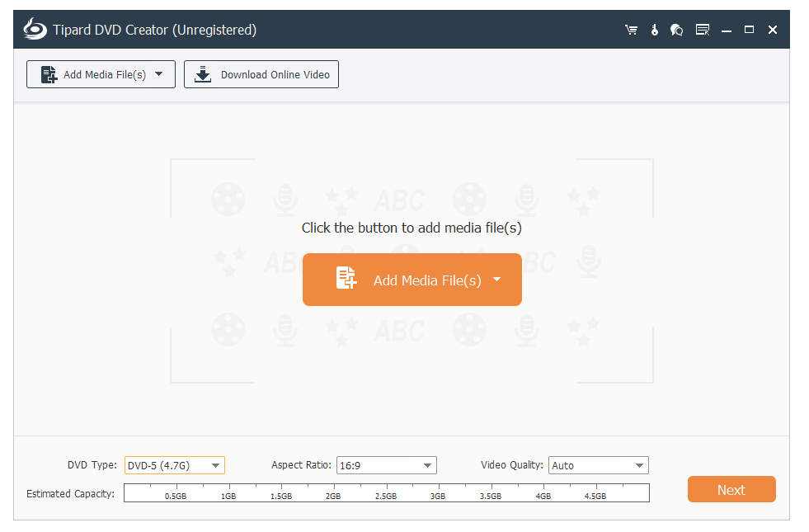Click the orange Add Media File(s) label
The height and width of the screenshot is (532, 809).
(426, 280)
